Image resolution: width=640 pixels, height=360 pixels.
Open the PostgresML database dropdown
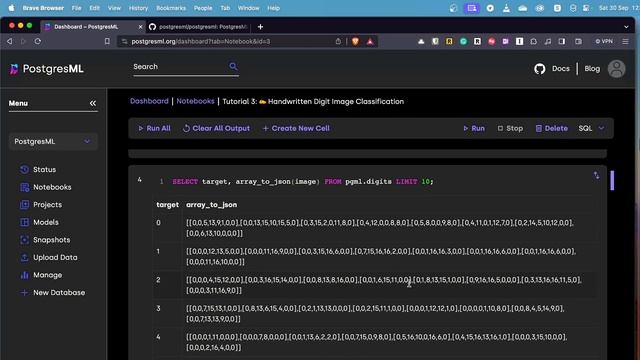(x=53, y=142)
